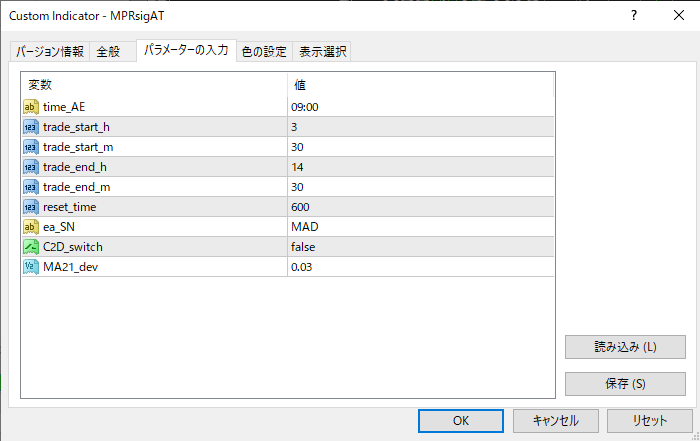Select the 色の設定 tab
Viewport: 700px width, 441px height.
pyautogui.click(x=264, y=52)
